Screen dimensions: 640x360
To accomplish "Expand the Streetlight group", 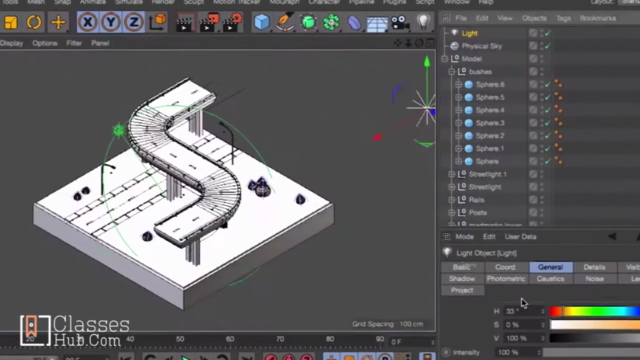I will (451, 187).
